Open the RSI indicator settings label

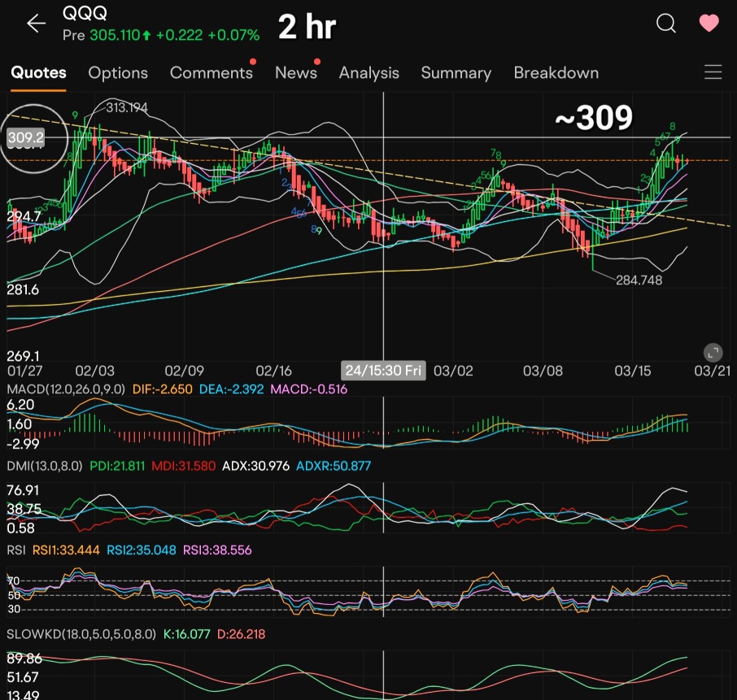point(17,550)
